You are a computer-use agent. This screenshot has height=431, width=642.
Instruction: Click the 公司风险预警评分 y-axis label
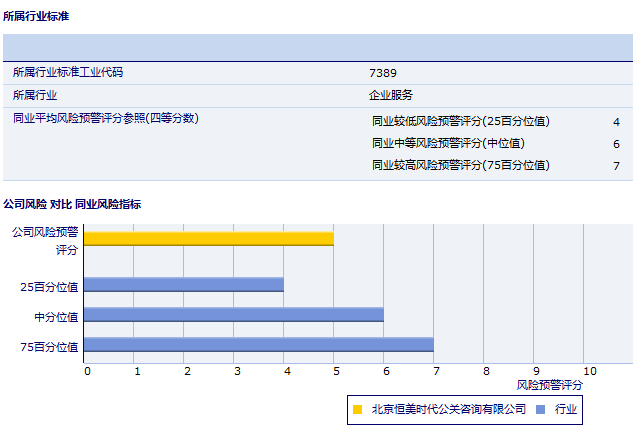coord(45,240)
